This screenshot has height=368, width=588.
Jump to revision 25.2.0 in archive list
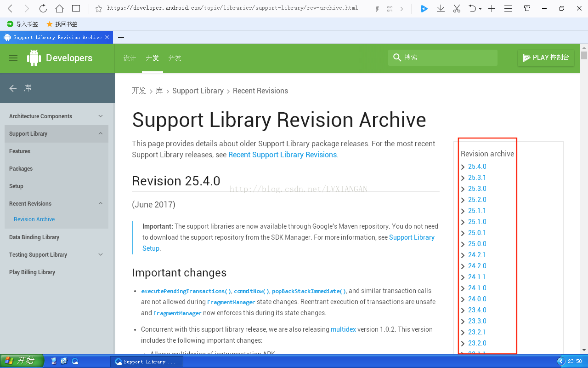[x=477, y=200]
